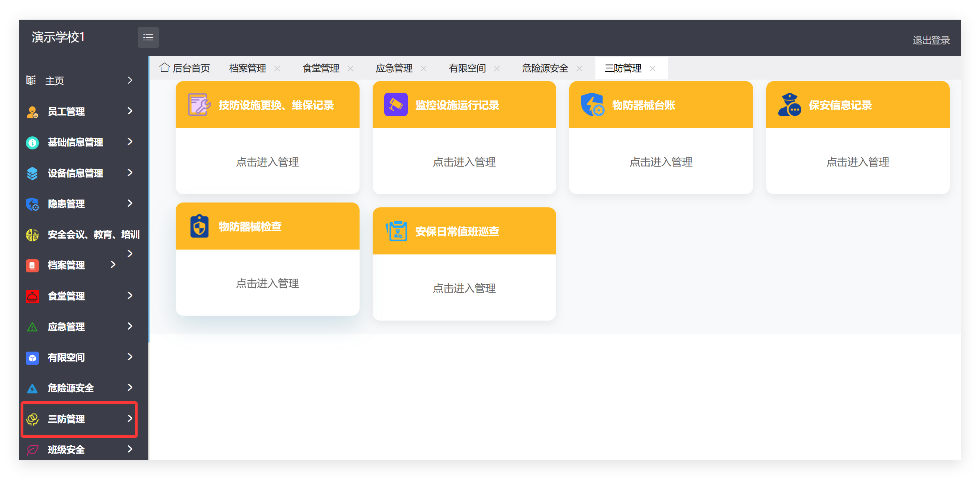
Task: Click 点击进入管理 under 物防器械台账
Action: tap(661, 162)
